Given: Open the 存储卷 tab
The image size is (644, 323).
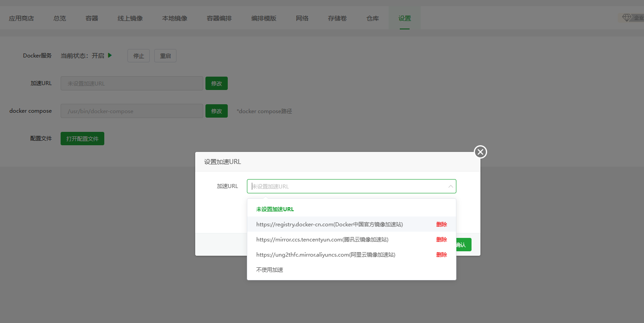Looking at the screenshot, I should click(337, 18).
